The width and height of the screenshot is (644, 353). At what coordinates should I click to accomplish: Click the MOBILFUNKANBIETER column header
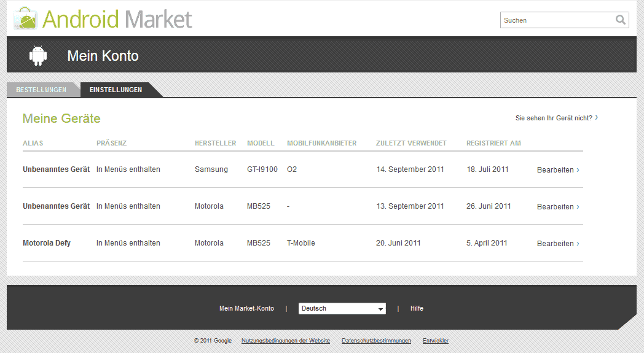pyautogui.click(x=321, y=143)
